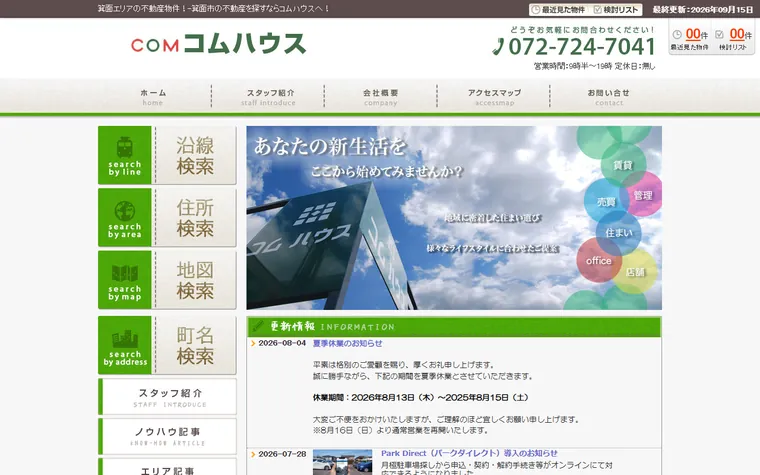Click the orange arrow beside 2026-08-04
Viewport: 760px width, 475px height.
253,343
